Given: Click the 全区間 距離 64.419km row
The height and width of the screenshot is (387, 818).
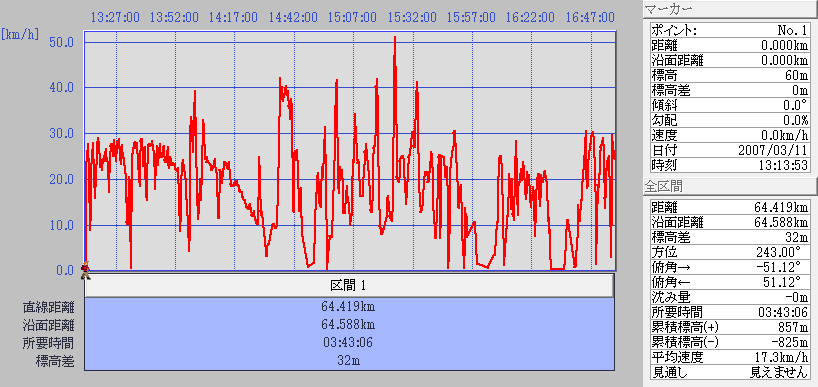Looking at the screenshot, I should [x=730, y=207].
